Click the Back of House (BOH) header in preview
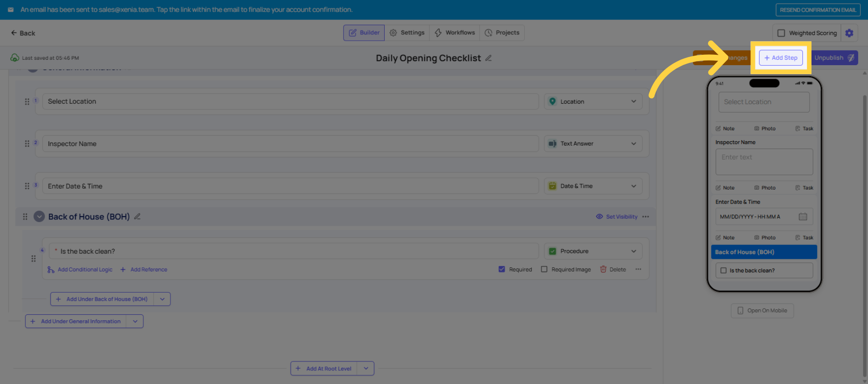This screenshot has width=868, height=384. (764, 252)
